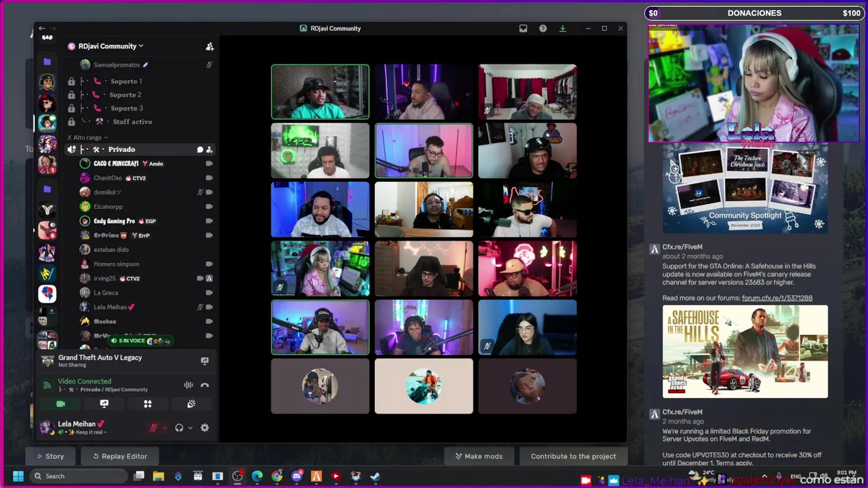This screenshot has height=488, width=868.
Task: Open Task View icon on taskbar
Action: (139, 476)
